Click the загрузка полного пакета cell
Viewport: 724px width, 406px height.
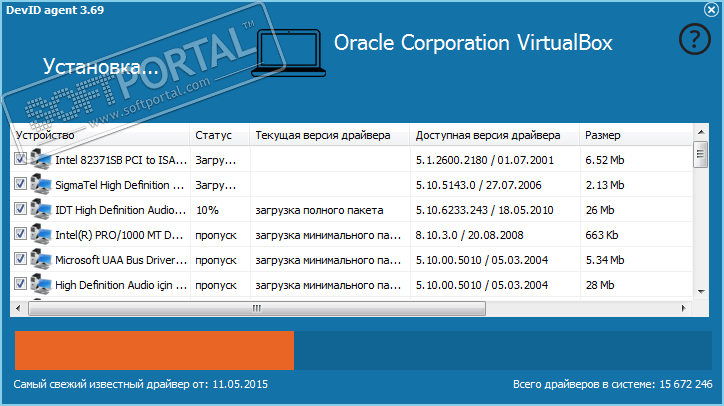319,210
